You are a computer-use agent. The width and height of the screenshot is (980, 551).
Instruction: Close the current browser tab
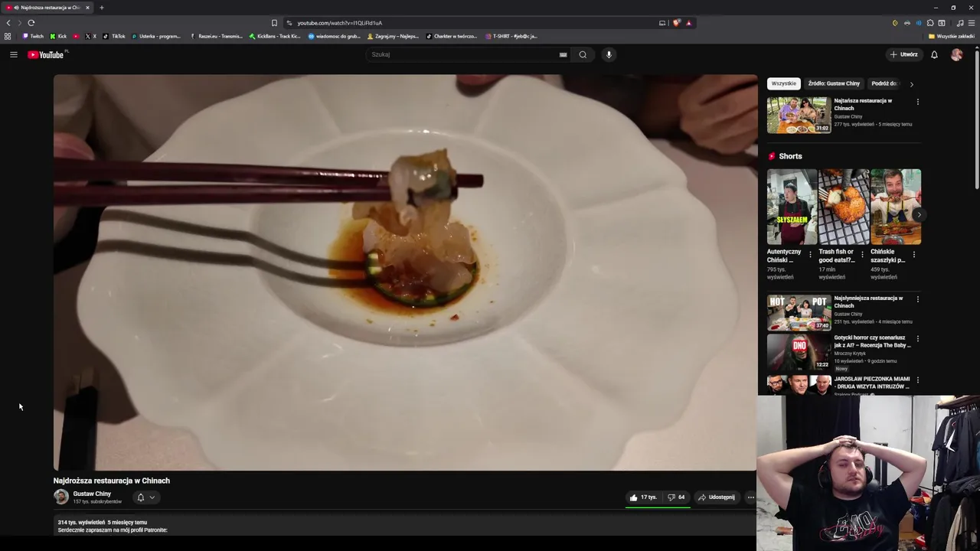pyautogui.click(x=87, y=8)
